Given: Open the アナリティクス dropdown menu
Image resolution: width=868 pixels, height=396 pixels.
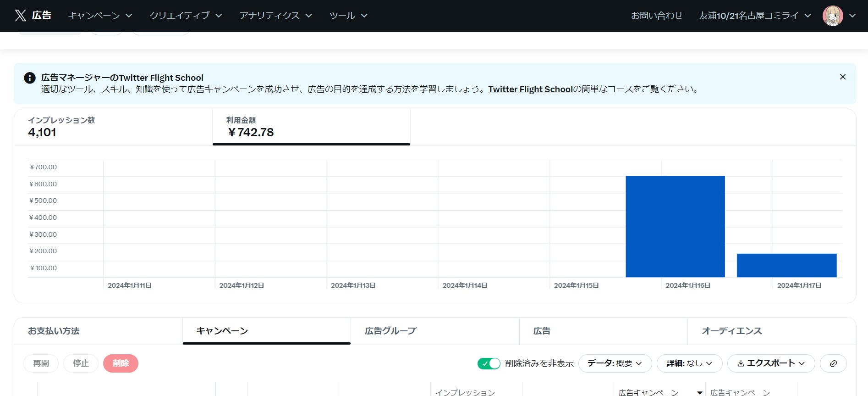Looking at the screenshot, I should pyautogui.click(x=275, y=16).
